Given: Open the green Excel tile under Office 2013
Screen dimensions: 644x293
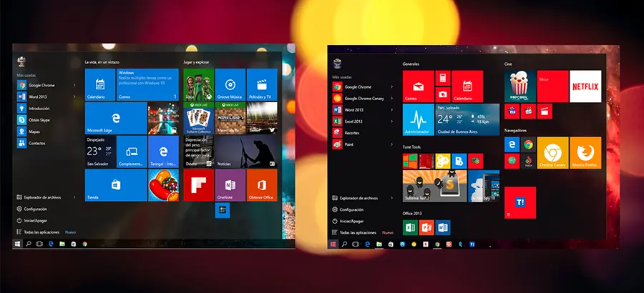Looking at the screenshot, I should pos(410,228).
